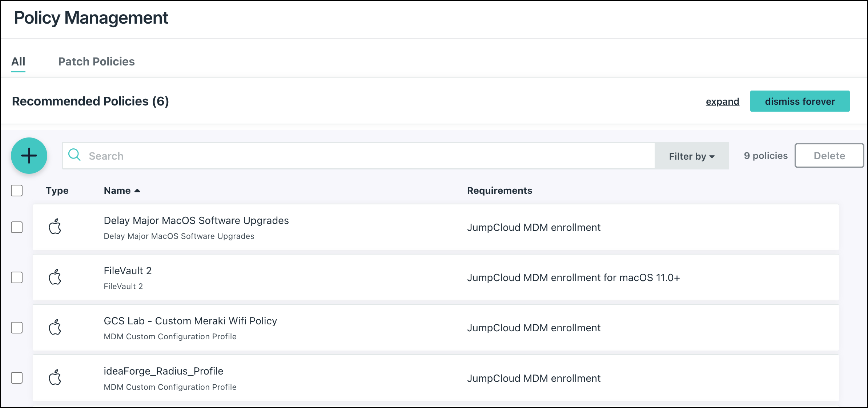
Task: Sort by the Name column arrow
Action: (137, 191)
